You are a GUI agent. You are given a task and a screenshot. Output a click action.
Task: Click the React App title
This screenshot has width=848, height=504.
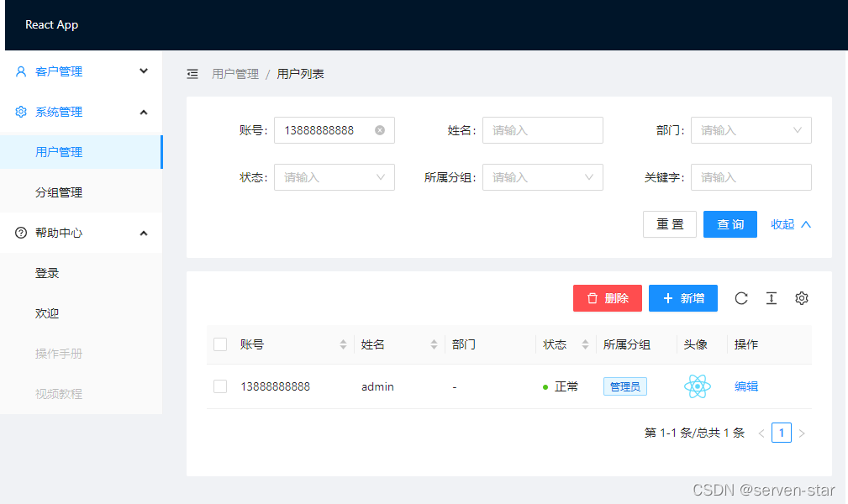pyautogui.click(x=52, y=25)
